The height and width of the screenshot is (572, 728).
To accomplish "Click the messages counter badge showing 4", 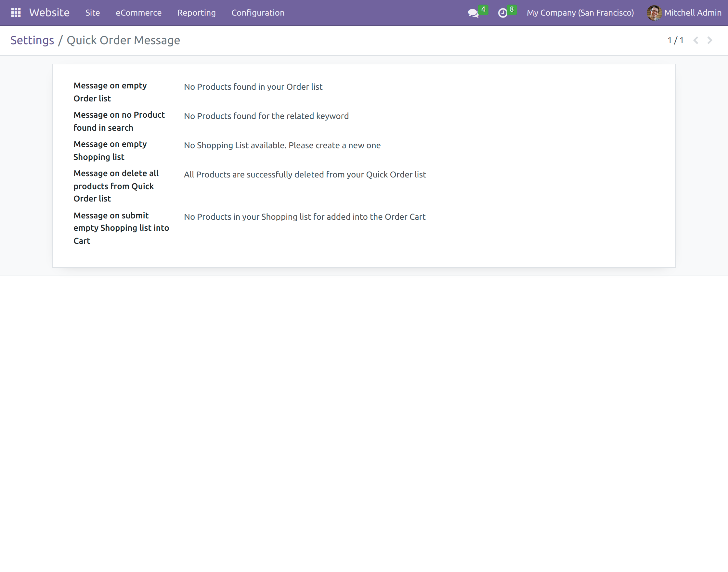I will click(483, 9).
